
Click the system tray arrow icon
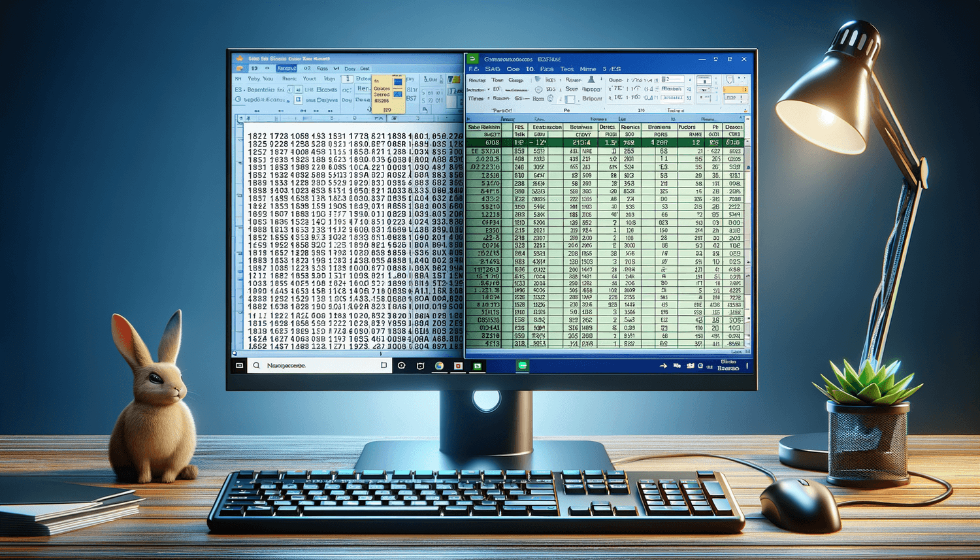click(x=663, y=366)
